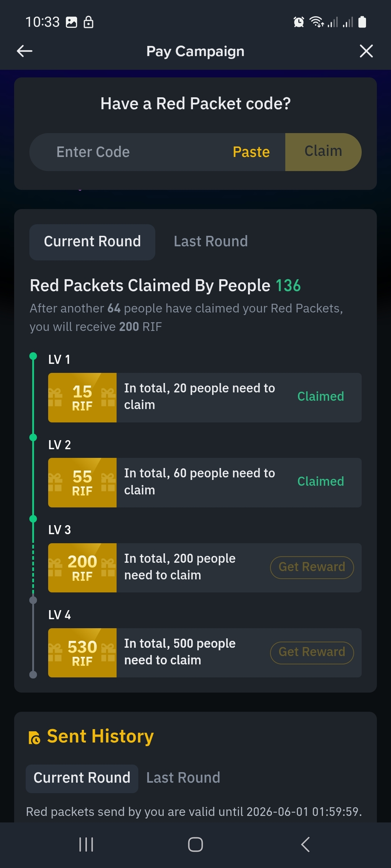
Task: Tap the Android back chevron
Action: (x=305, y=844)
